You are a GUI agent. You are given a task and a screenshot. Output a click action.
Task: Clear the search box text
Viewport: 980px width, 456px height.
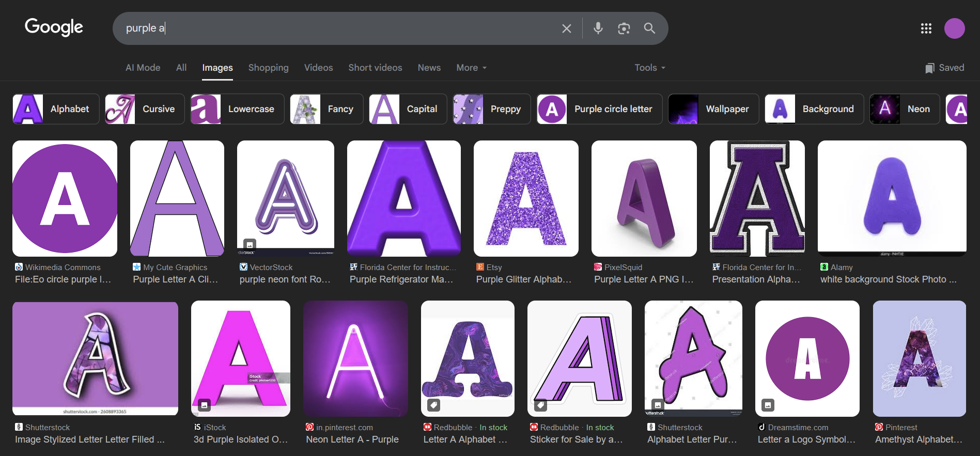click(567, 28)
